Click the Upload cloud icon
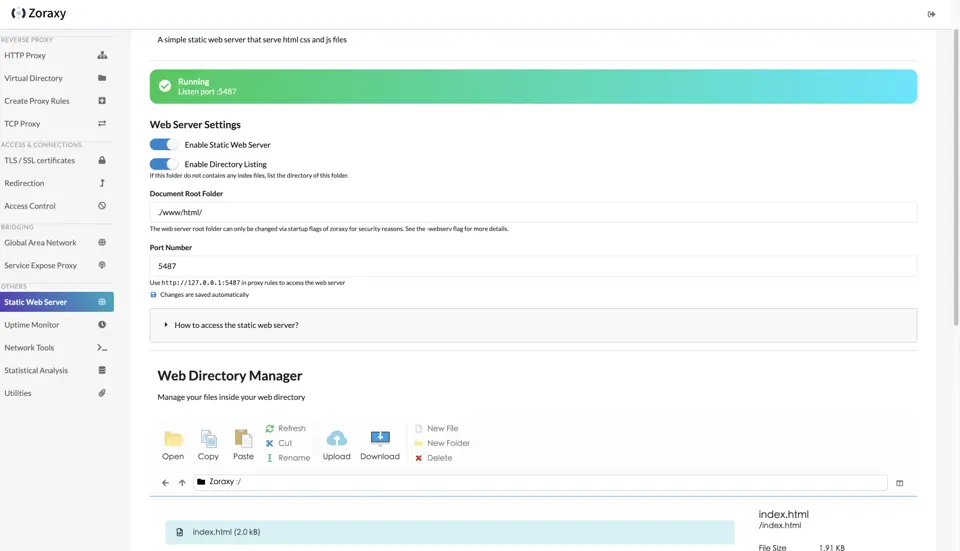 pos(337,438)
